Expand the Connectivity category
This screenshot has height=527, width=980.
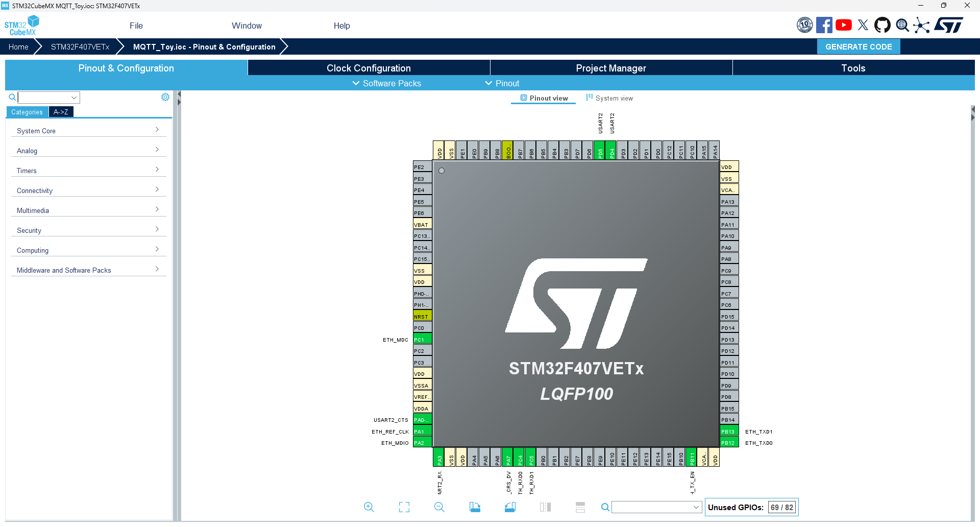coord(88,190)
